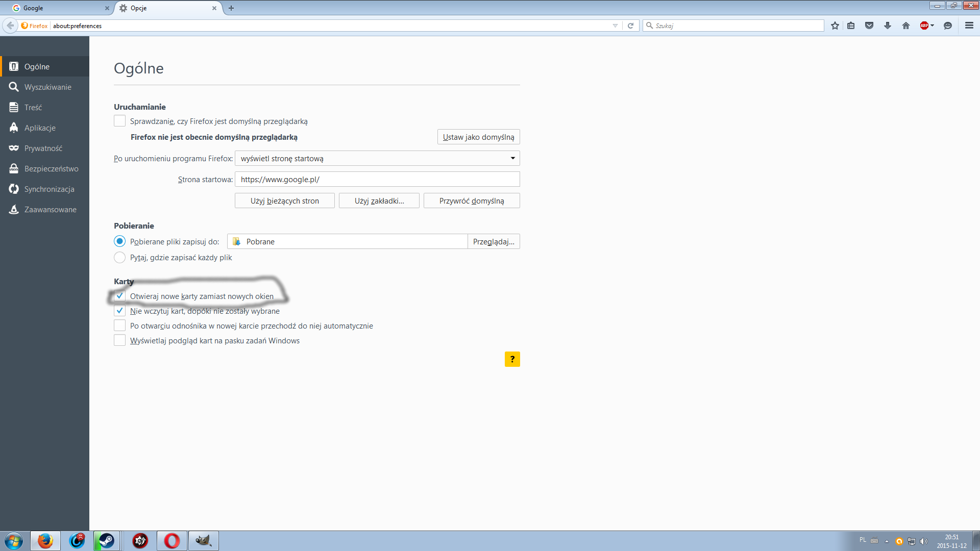Click the PL language indicator in tray
The width and height of the screenshot is (980, 551).
863,540
